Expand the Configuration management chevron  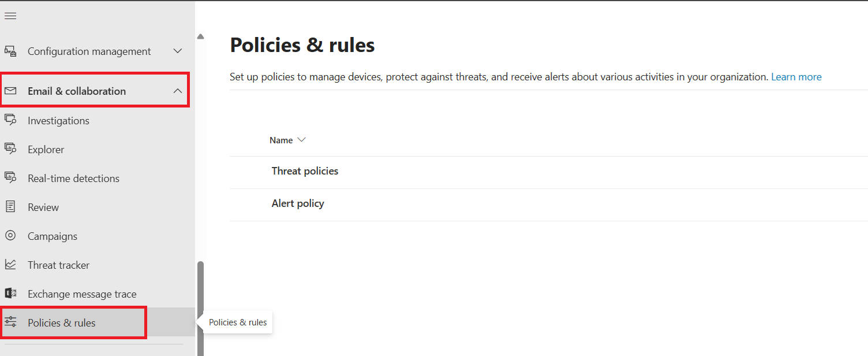tap(178, 51)
